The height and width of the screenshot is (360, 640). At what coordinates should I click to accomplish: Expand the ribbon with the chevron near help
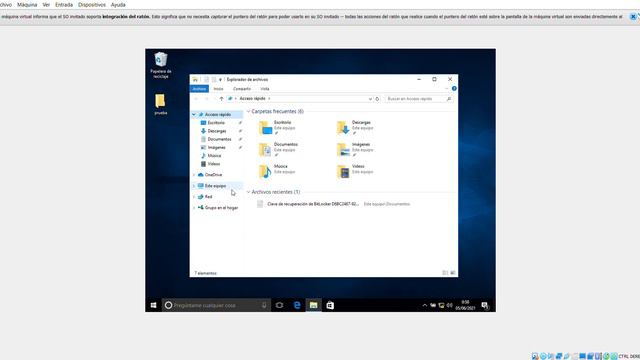447,89
